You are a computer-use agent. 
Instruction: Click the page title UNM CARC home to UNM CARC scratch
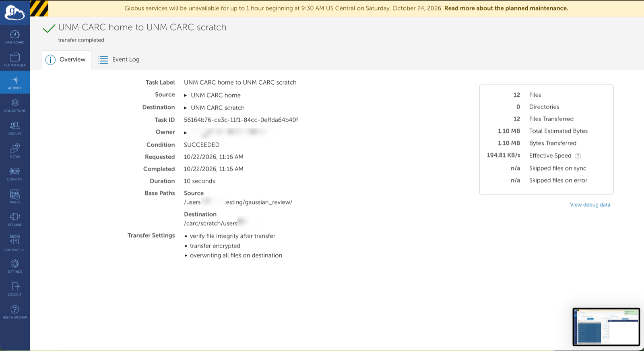point(142,27)
